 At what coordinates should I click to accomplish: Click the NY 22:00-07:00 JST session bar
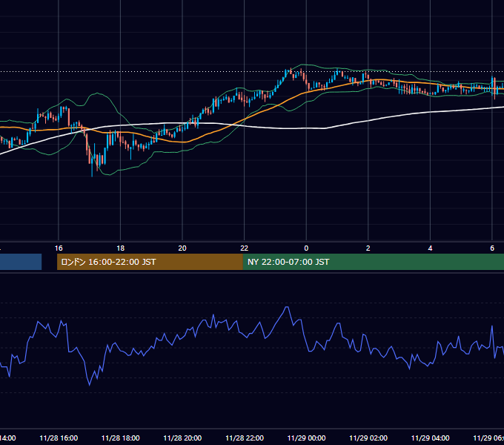373,262
